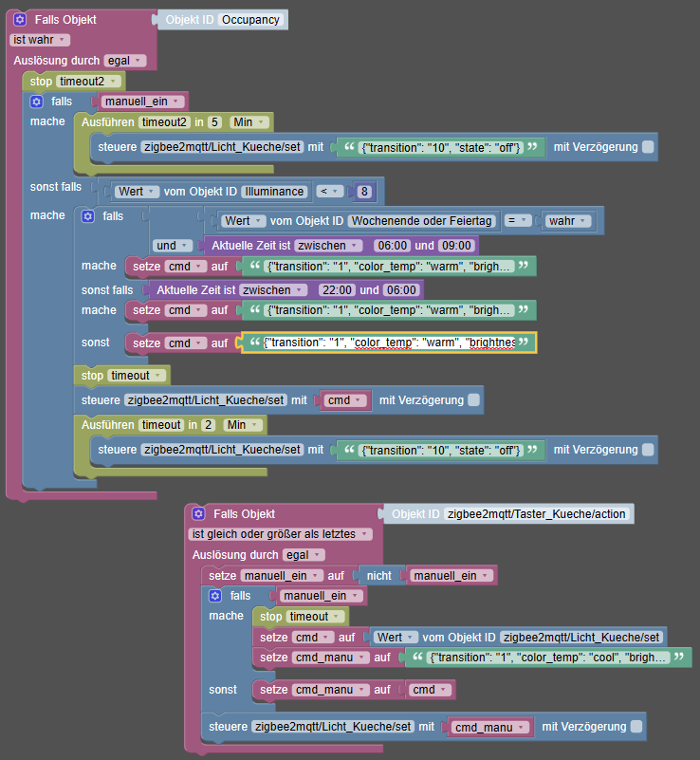Image resolution: width=700 pixels, height=760 pixels.
Task: Click time field '06:00' after 'zwischen' in first time block
Action: pyautogui.click(x=393, y=246)
